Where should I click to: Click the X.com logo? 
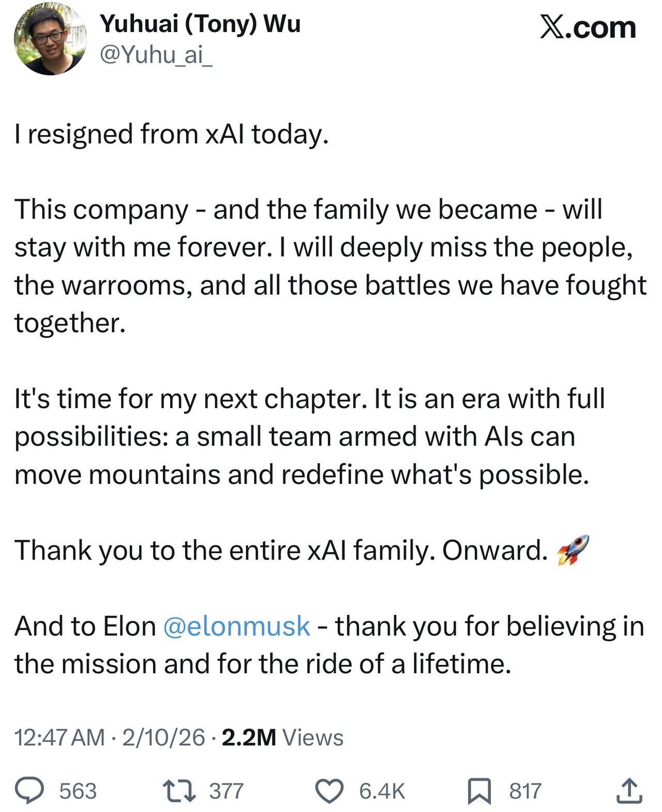588,27
